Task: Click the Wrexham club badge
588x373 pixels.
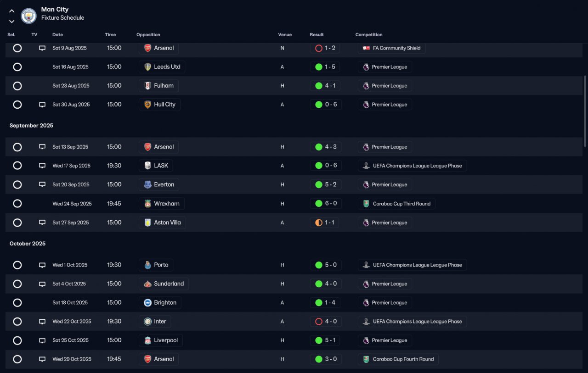Action: [x=147, y=204]
